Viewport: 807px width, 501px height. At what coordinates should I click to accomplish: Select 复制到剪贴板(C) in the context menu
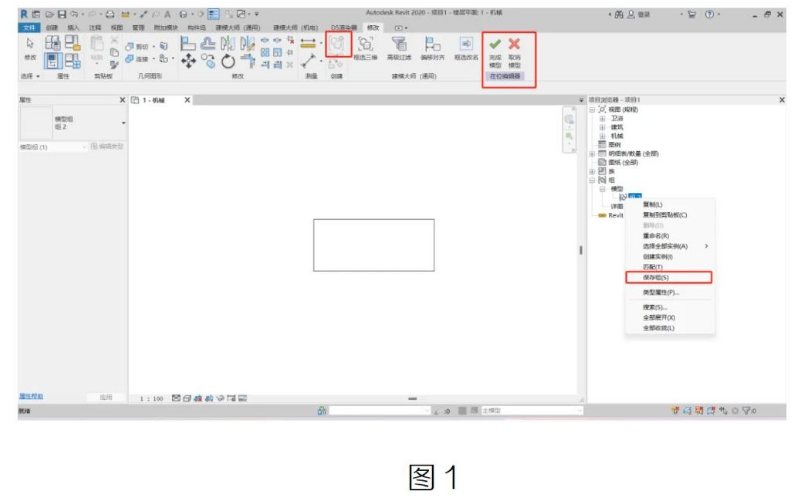[664, 215]
